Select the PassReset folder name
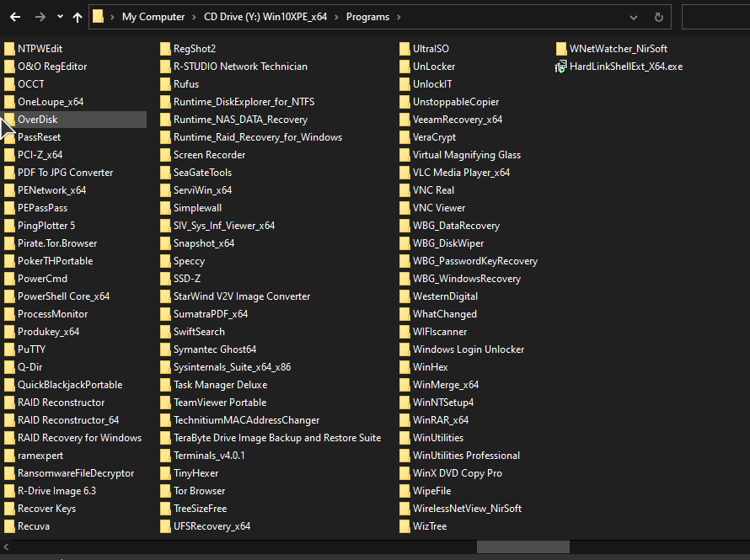The width and height of the screenshot is (750, 560). [40, 137]
